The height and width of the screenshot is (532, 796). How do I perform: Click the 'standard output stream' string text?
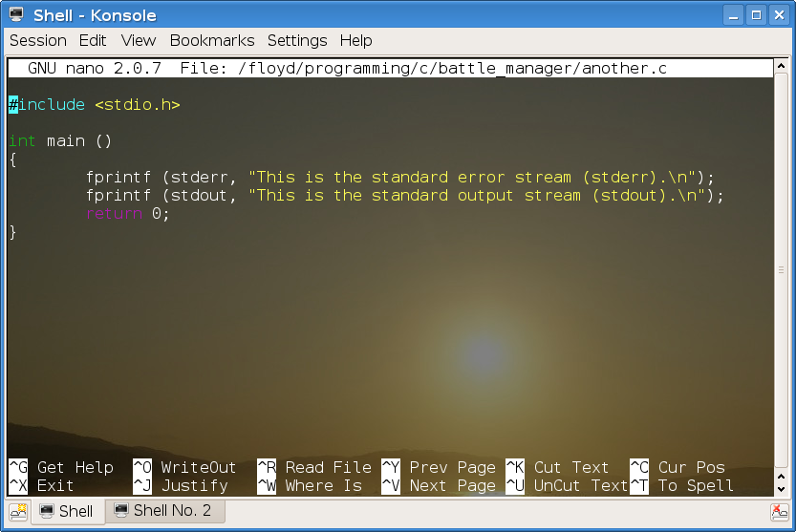click(x=476, y=196)
